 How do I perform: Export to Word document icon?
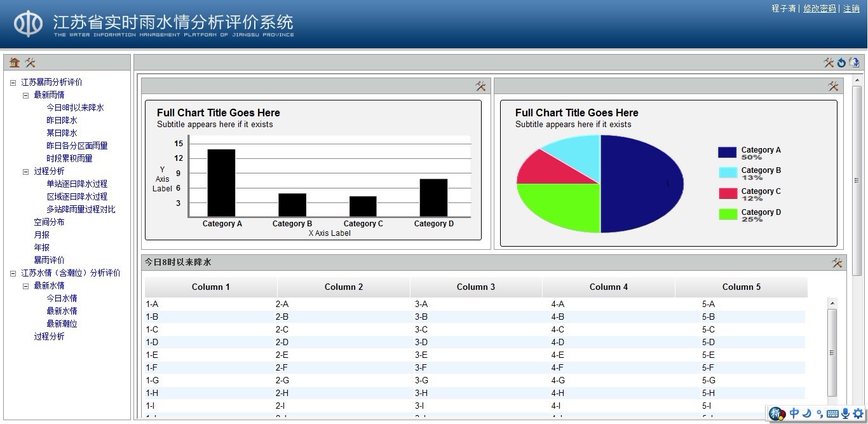(x=854, y=62)
